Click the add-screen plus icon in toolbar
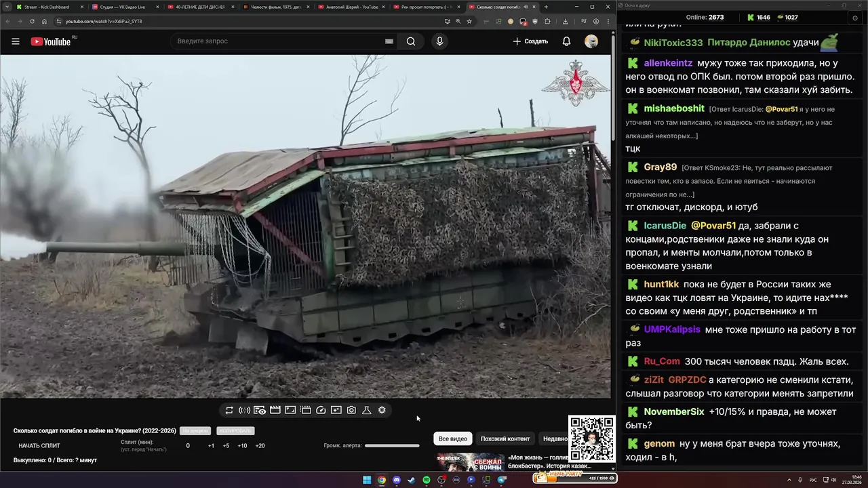The image size is (868, 488). (336, 410)
